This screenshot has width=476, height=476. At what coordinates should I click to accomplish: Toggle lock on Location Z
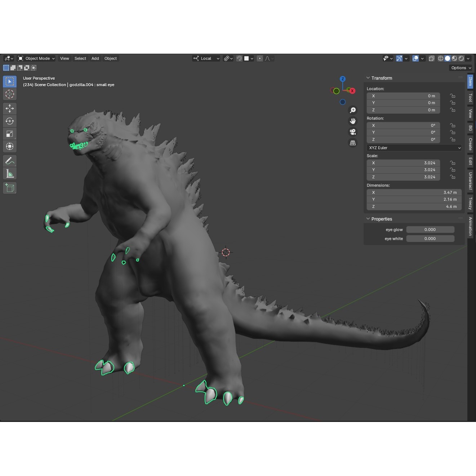pos(453,110)
